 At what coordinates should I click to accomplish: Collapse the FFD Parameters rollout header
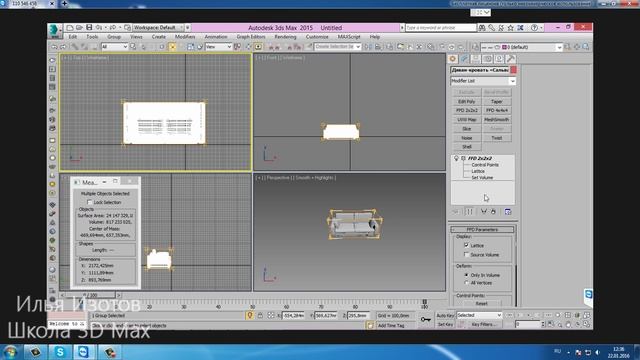click(x=482, y=229)
